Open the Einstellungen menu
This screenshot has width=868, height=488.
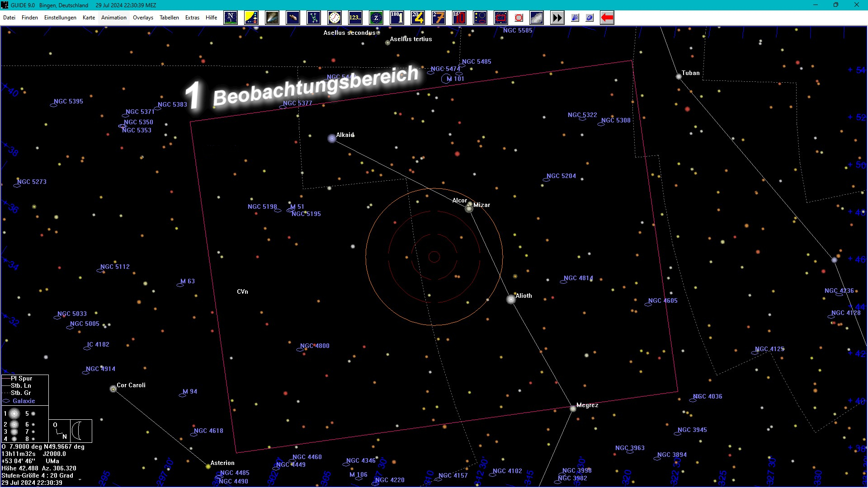click(60, 18)
